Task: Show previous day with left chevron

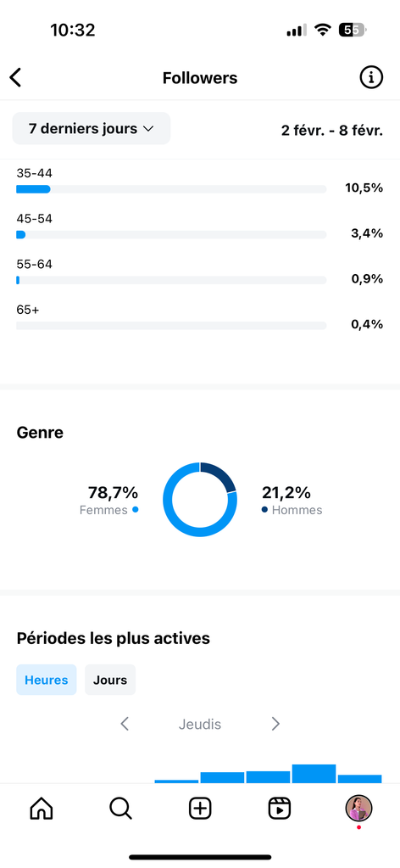Action: [125, 724]
